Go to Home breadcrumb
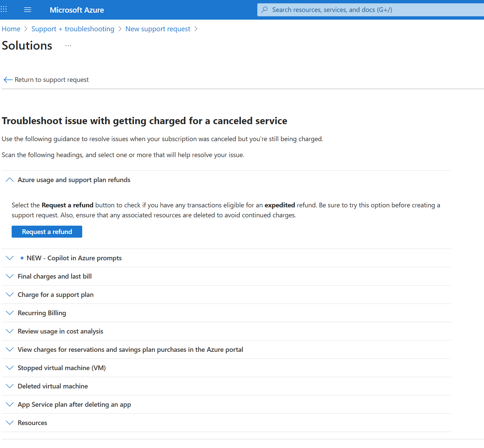This screenshot has height=448, width=484. pyautogui.click(x=11, y=29)
